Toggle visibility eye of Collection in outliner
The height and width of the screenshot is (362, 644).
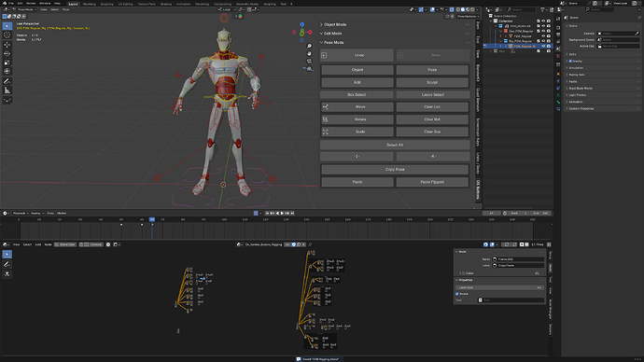(543, 21)
